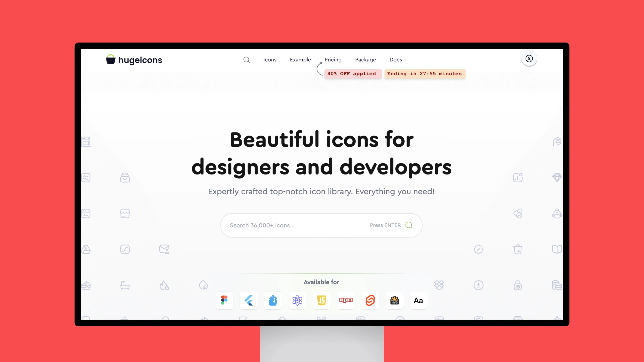Click the search input field for icons
Image resolution: width=644 pixels, height=362 pixels.
(x=322, y=225)
